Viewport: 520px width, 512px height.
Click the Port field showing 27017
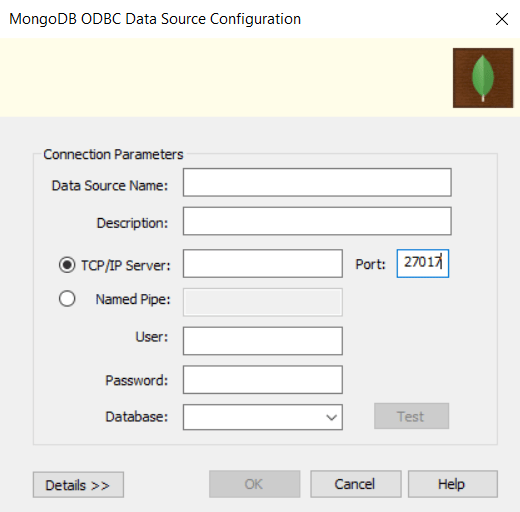[x=423, y=263]
